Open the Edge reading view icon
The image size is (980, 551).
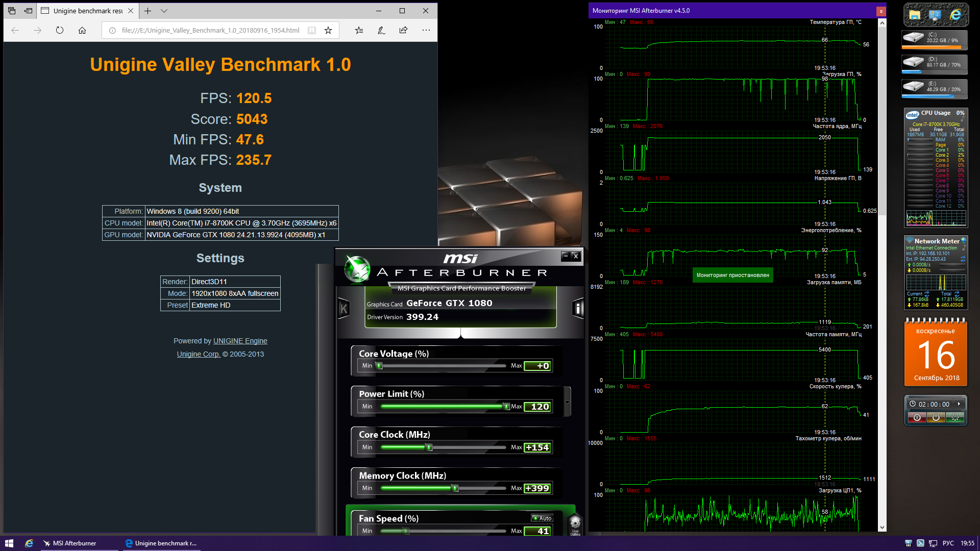[x=312, y=31]
